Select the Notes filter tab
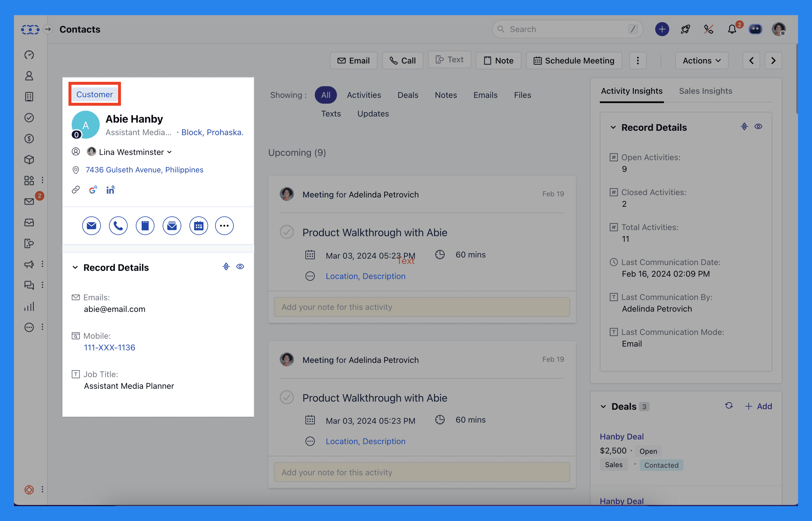 (445, 95)
